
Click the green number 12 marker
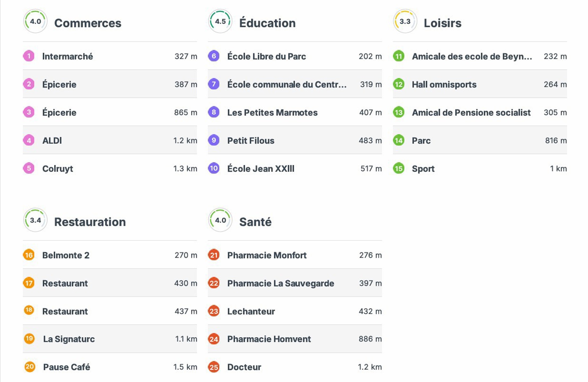[x=399, y=84]
